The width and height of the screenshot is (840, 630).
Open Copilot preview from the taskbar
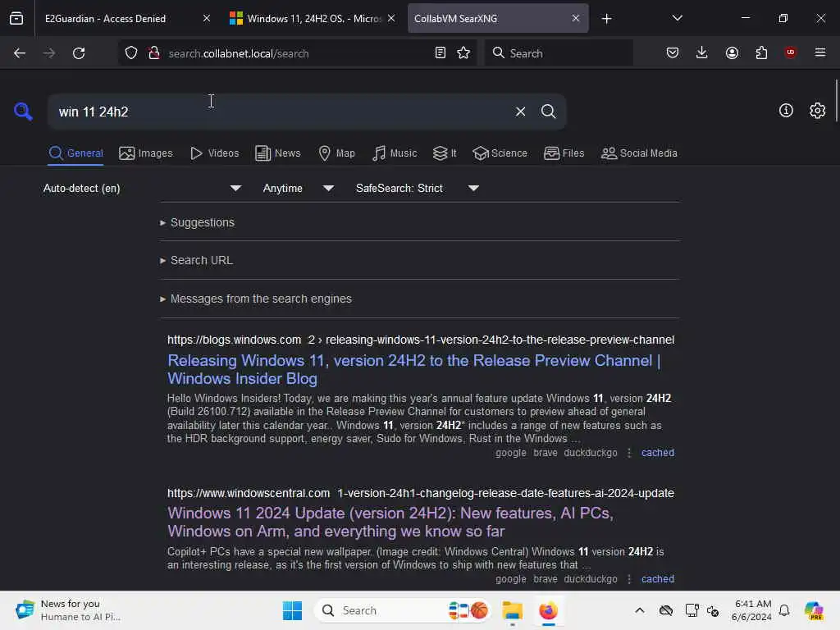(814, 610)
